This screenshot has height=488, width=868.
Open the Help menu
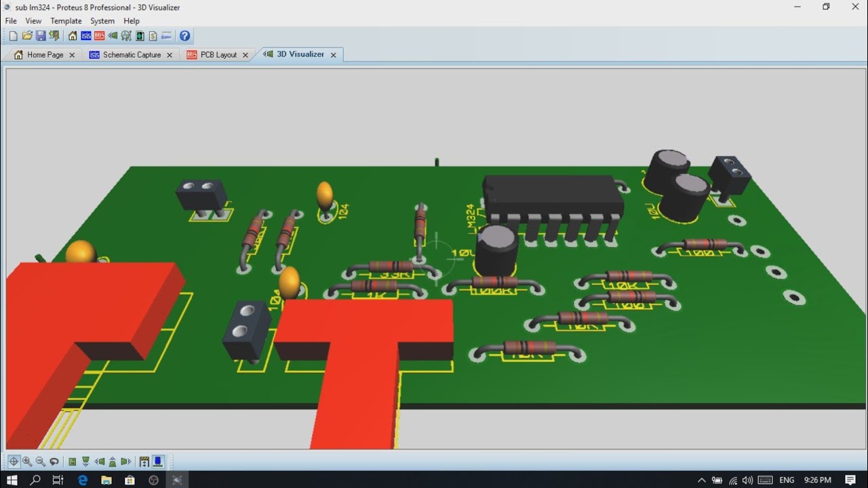click(x=132, y=21)
